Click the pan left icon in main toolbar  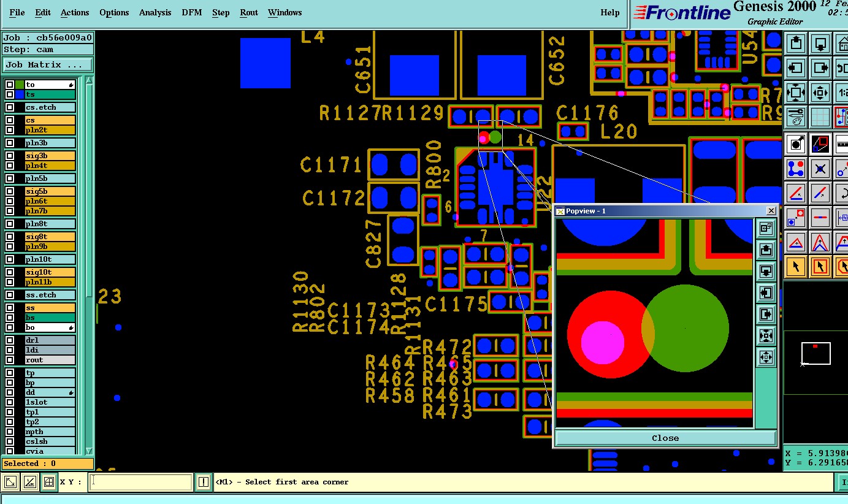coord(796,68)
